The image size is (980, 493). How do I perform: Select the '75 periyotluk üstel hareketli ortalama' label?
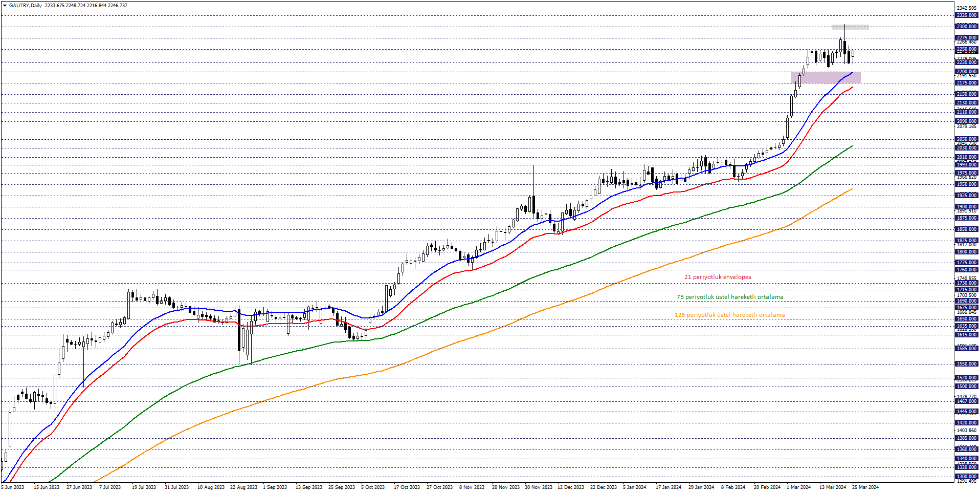coord(730,297)
